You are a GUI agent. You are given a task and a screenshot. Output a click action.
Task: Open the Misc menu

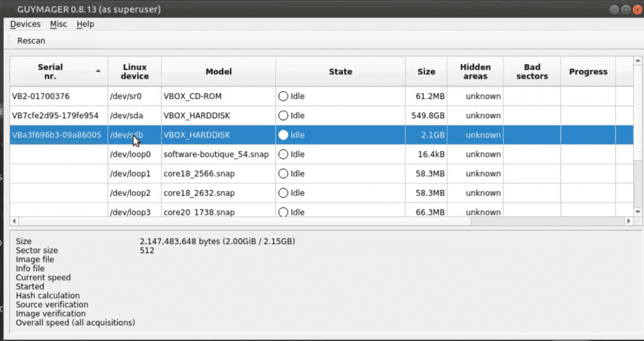click(58, 24)
